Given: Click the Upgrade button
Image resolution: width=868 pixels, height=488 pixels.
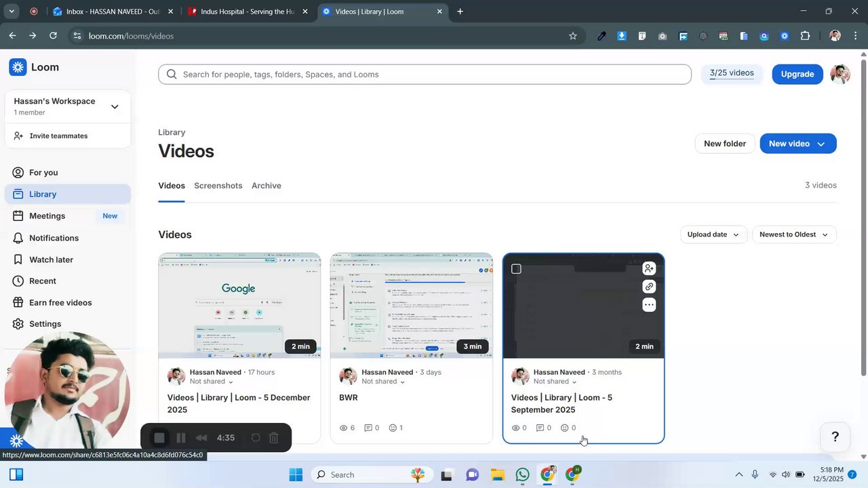Looking at the screenshot, I should point(797,74).
